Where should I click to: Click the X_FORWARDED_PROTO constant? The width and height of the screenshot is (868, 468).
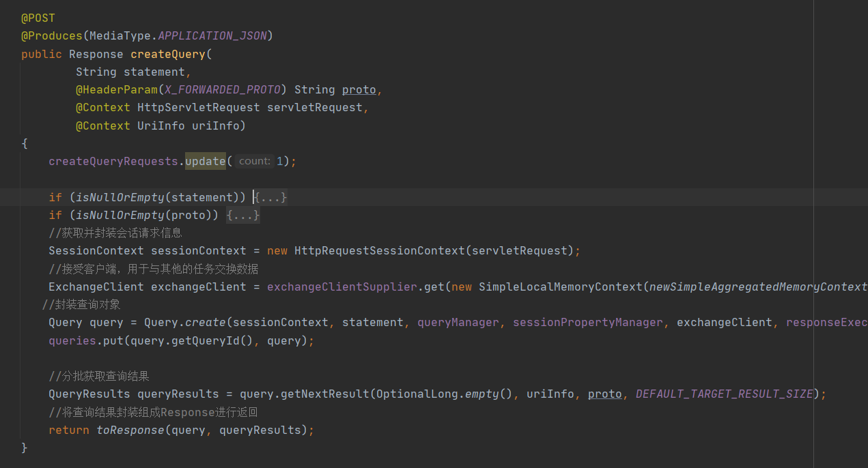pos(223,90)
